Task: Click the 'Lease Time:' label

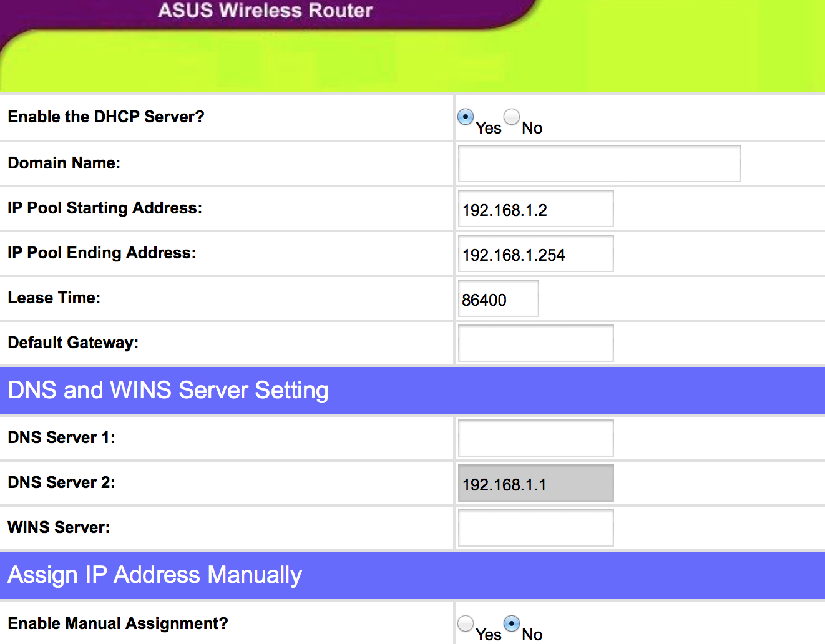Action: 54,298
